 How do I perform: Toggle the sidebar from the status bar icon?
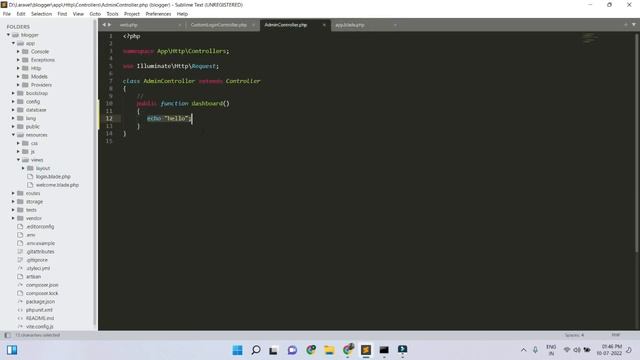pos(7,335)
